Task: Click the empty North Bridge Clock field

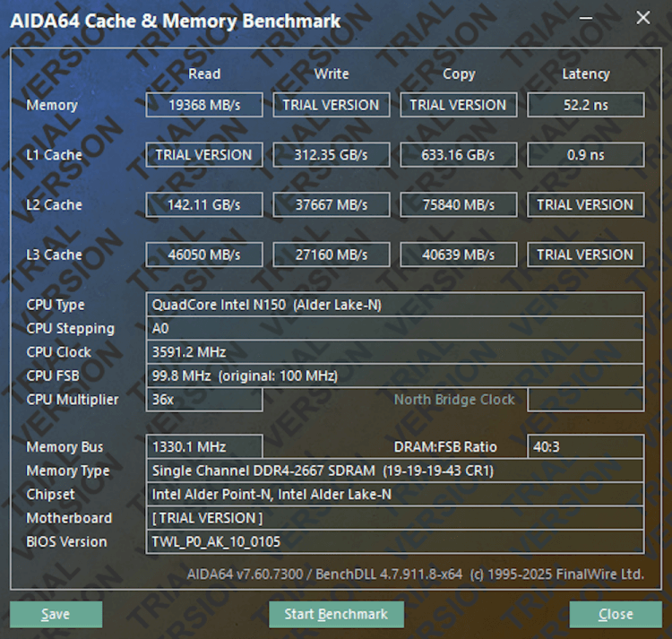Action: tap(586, 400)
